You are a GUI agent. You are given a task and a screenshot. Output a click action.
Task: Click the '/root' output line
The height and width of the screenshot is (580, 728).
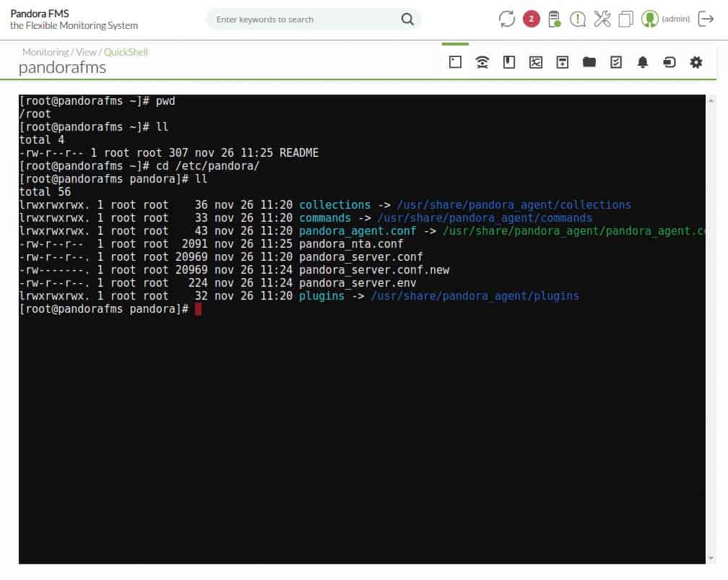pos(35,114)
